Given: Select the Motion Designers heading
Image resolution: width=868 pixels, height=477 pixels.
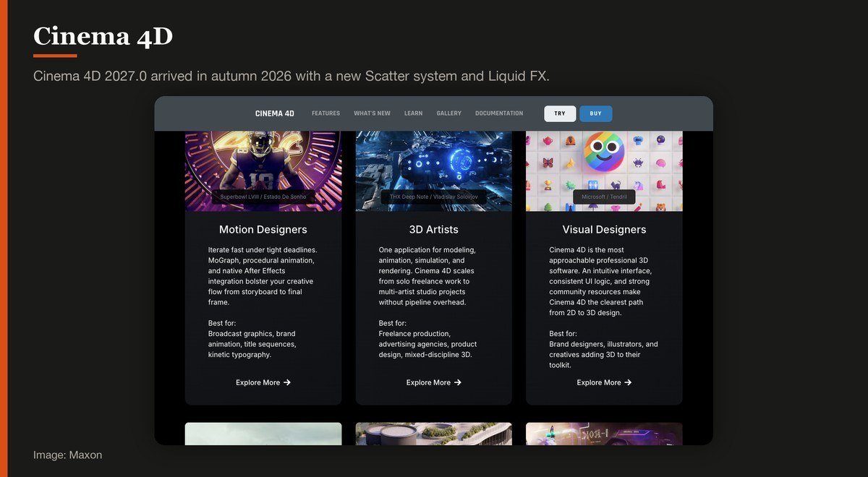Looking at the screenshot, I should pyautogui.click(x=263, y=230).
